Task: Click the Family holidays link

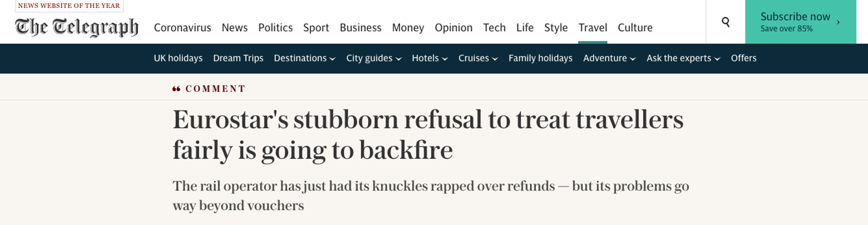Action: 540,58
